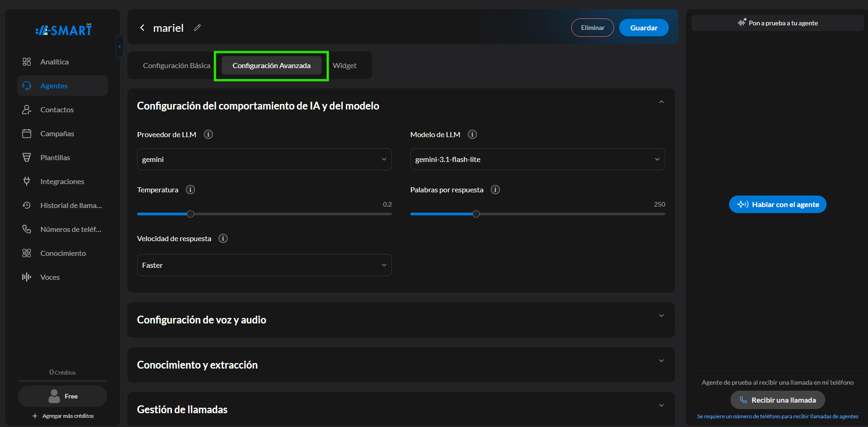Click the info icon beside Palabras por respuesta
The image size is (868, 427).
[x=495, y=190]
